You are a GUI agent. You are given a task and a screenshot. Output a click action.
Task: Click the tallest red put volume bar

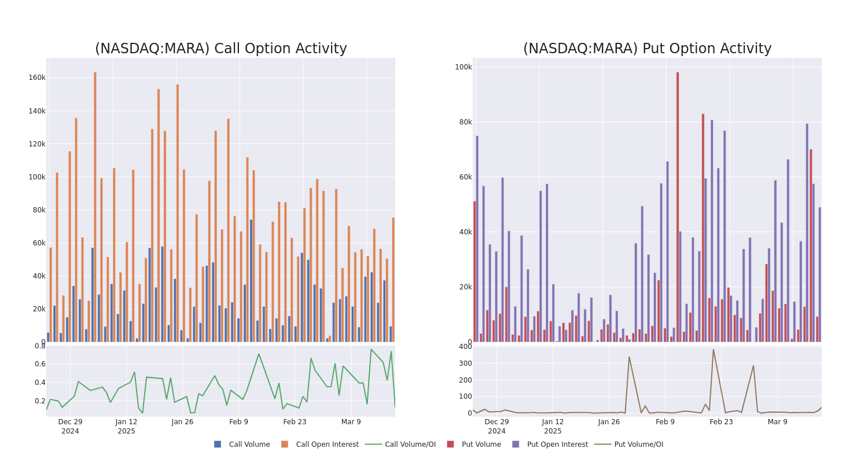(x=678, y=207)
